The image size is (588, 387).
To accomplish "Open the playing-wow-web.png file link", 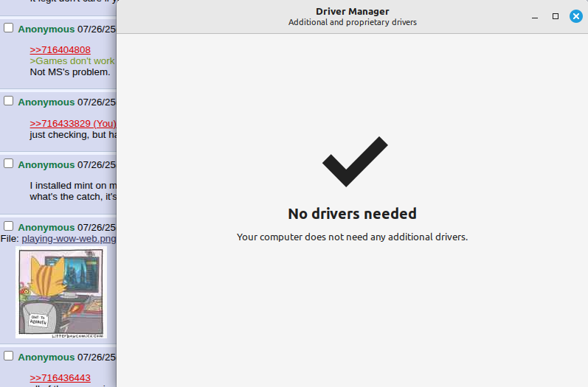I will coord(69,239).
